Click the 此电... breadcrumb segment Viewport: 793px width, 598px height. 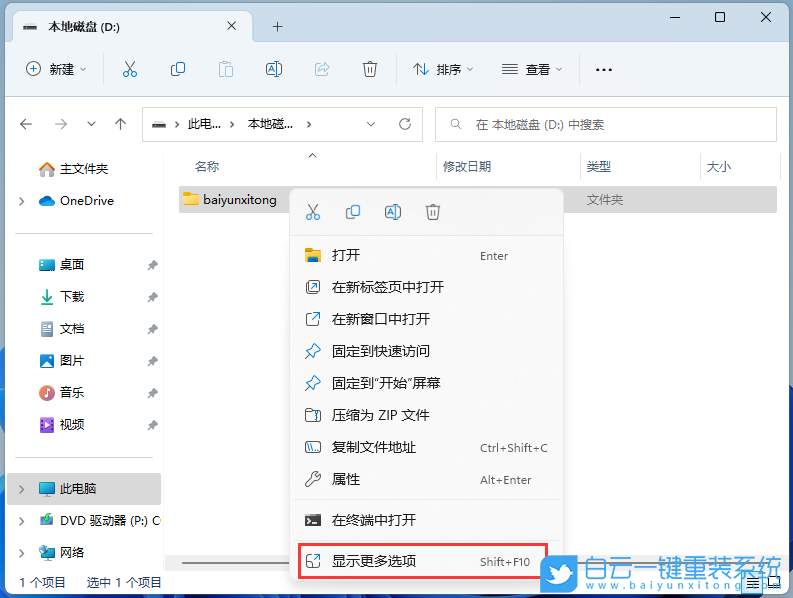tap(204, 124)
